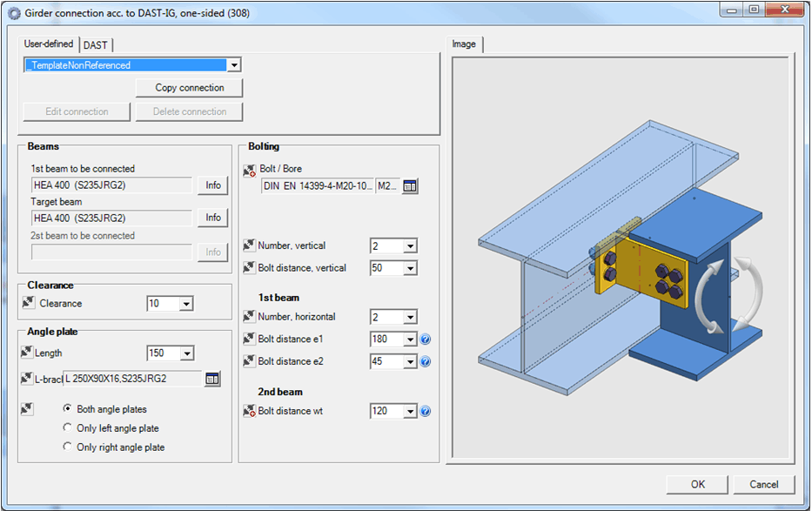
Task: Click the 1st beam HEA 400 field
Action: [111, 185]
